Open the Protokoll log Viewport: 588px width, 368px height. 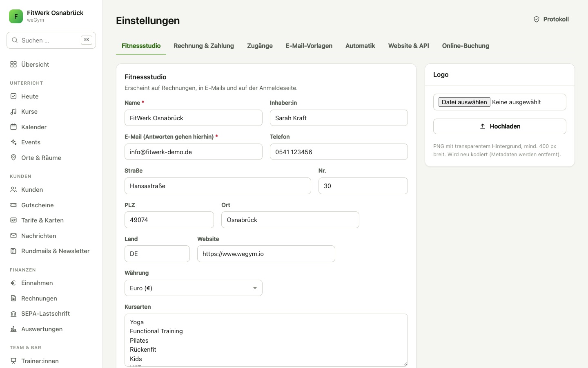(551, 19)
